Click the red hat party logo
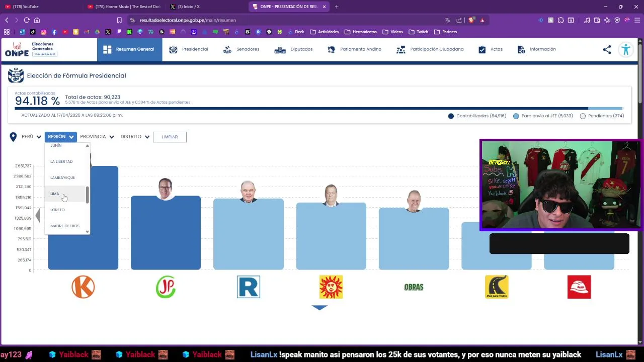This screenshot has width=644, height=362. pyautogui.click(x=579, y=287)
